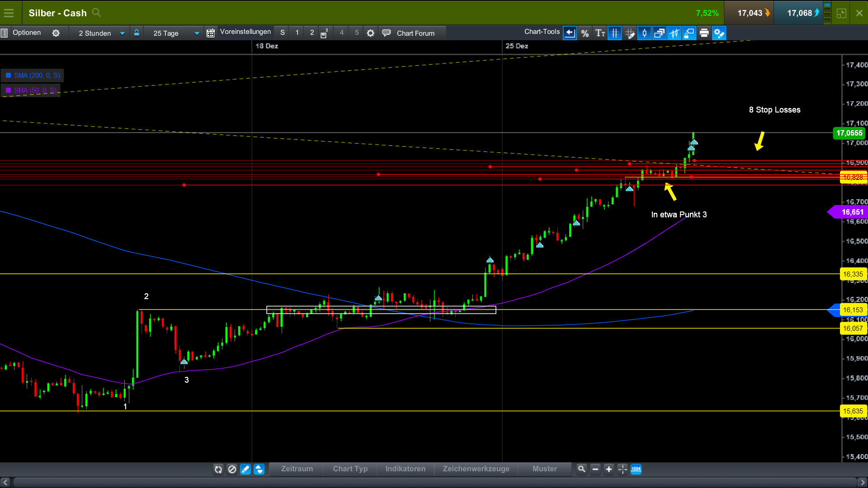
Task: Open the percentage scale tool
Action: (x=585, y=33)
